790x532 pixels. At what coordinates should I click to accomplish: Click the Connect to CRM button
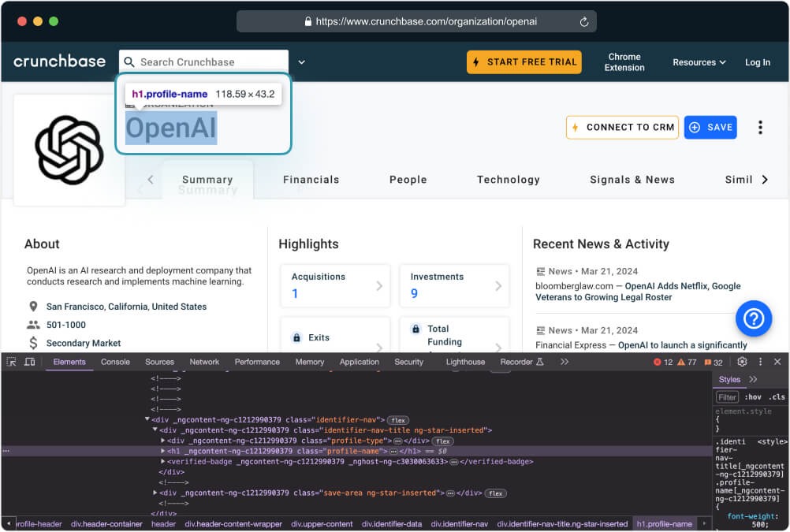622,128
